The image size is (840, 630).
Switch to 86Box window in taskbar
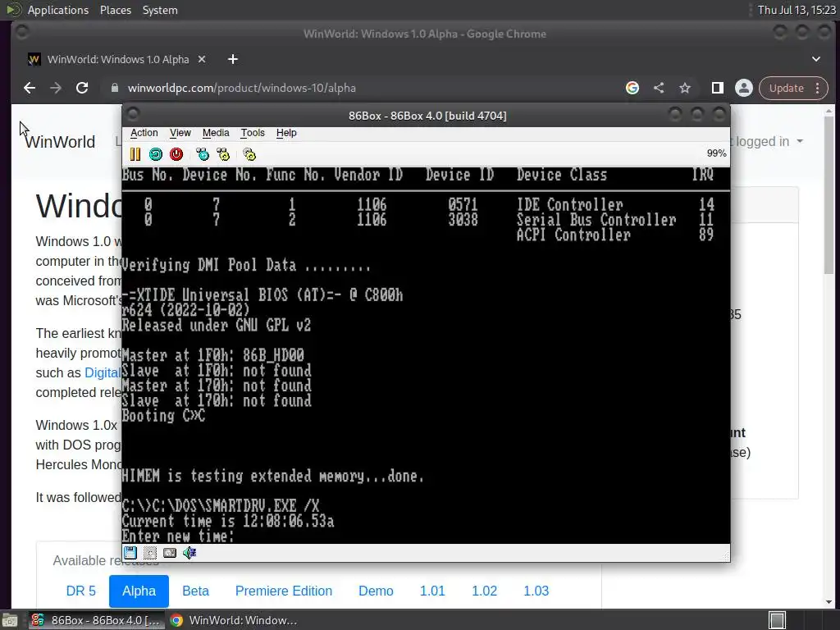coord(97,620)
